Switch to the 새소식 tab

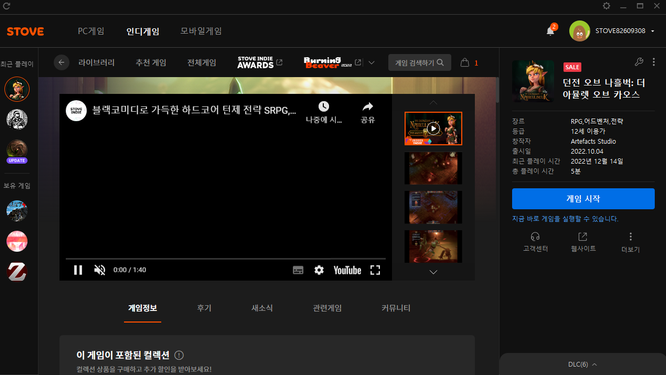(262, 308)
